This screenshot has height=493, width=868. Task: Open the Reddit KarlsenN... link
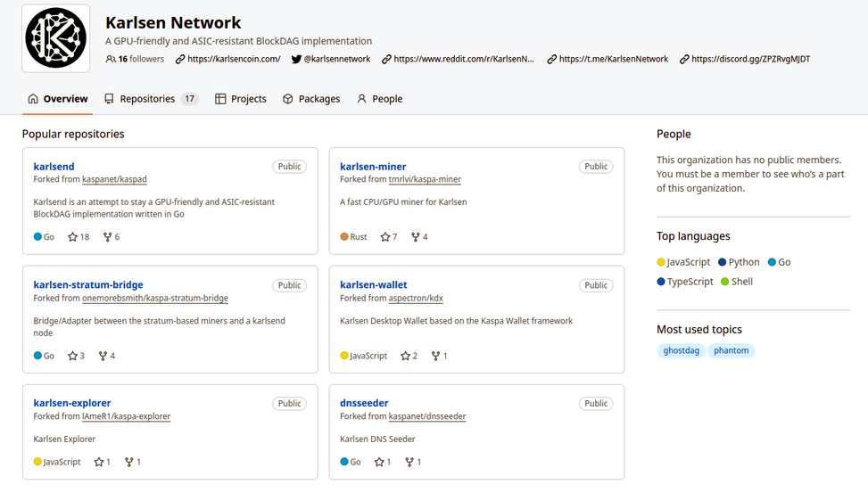coord(464,59)
